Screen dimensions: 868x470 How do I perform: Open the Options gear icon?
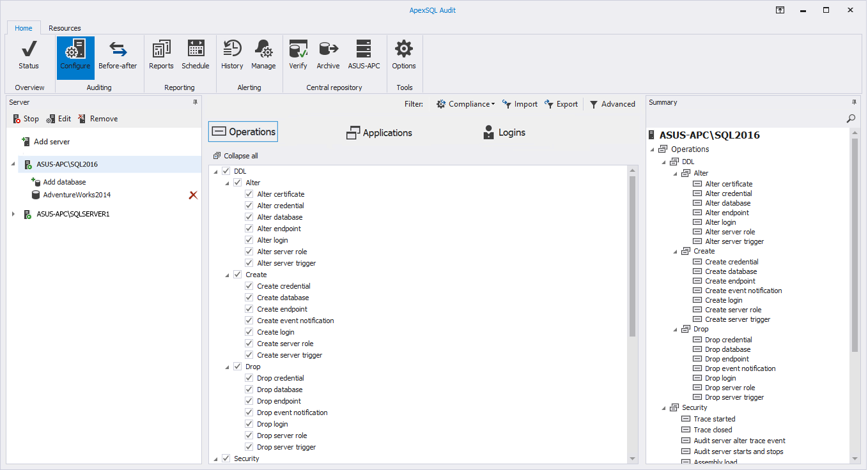click(x=404, y=56)
